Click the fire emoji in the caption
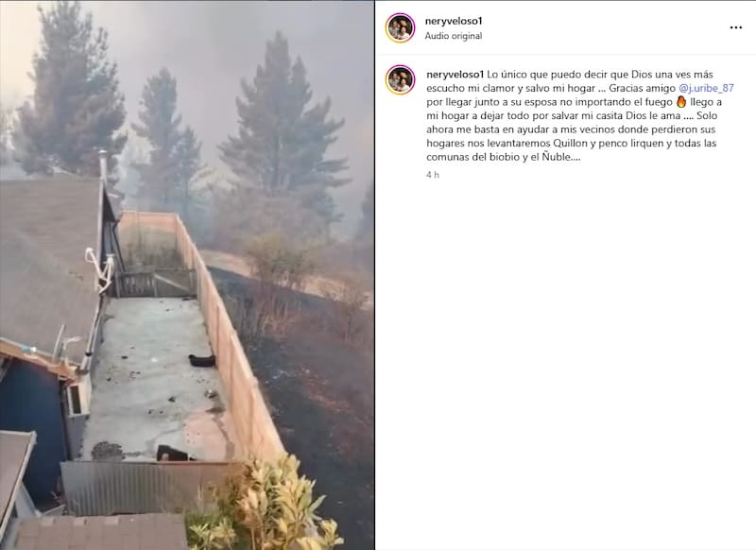The width and height of the screenshot is (756, 550). (681, 102)
